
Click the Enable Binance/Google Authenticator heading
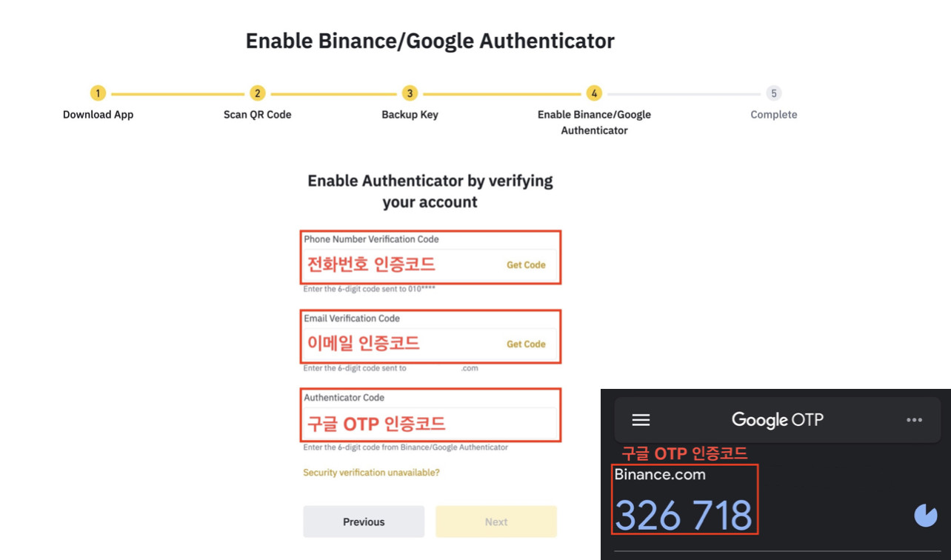[430, 41]
